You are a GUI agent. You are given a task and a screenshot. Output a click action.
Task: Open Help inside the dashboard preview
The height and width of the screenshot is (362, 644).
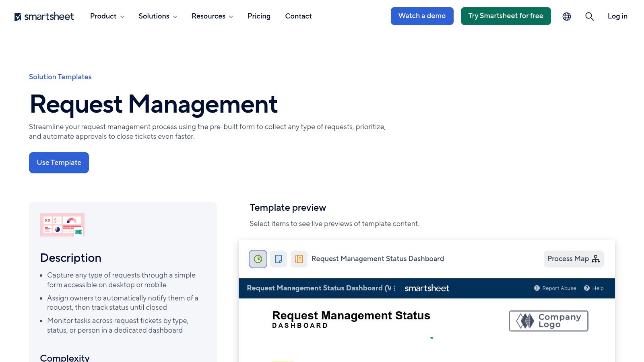tap(594, 288)
